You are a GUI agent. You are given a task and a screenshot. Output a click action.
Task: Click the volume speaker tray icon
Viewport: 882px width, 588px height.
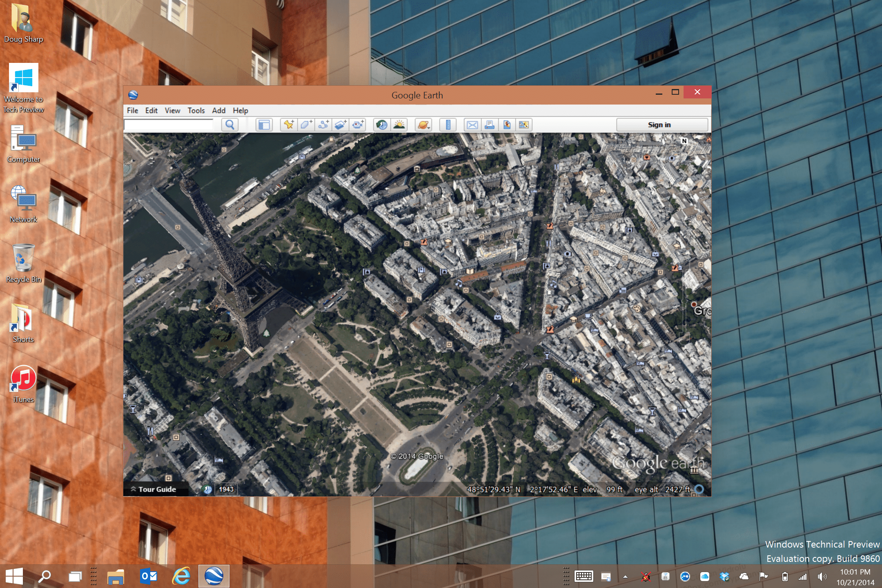click(x=822, y=577)
